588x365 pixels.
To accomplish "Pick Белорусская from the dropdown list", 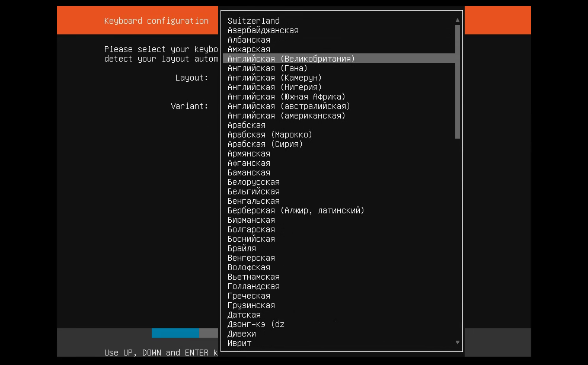I will (x=254, y=182).
